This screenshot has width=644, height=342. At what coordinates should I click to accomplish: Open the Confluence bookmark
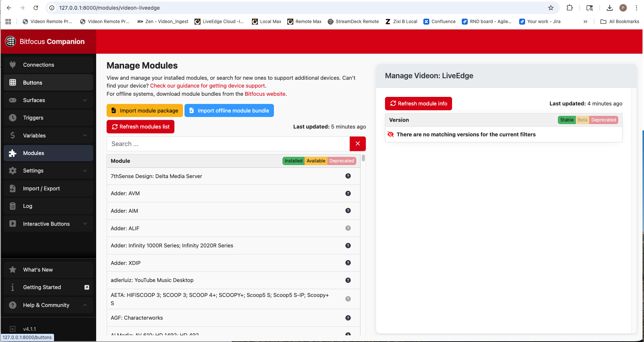click(x=439, y=22)
